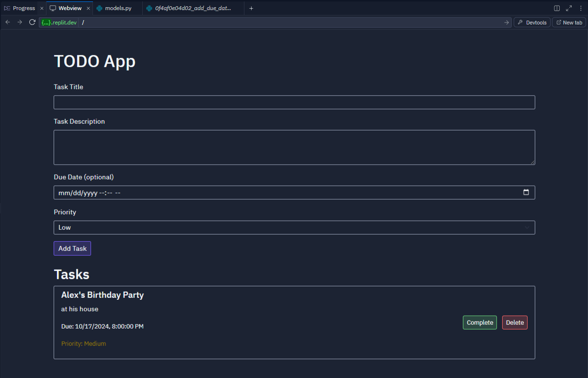This screenshot has width=588, height=378.
Task: Expand the pane to fullscreen
Action: click(569, 8)
